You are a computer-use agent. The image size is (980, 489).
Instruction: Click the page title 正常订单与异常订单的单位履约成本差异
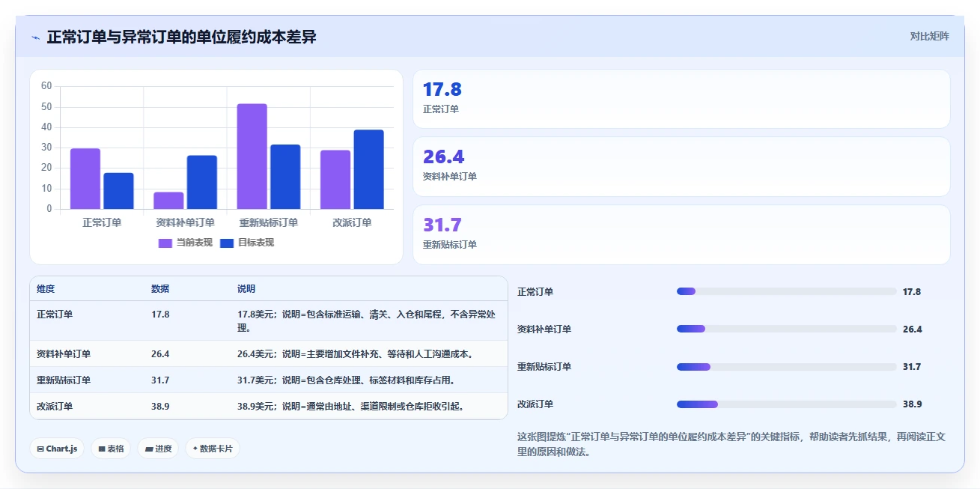(181, 37)
